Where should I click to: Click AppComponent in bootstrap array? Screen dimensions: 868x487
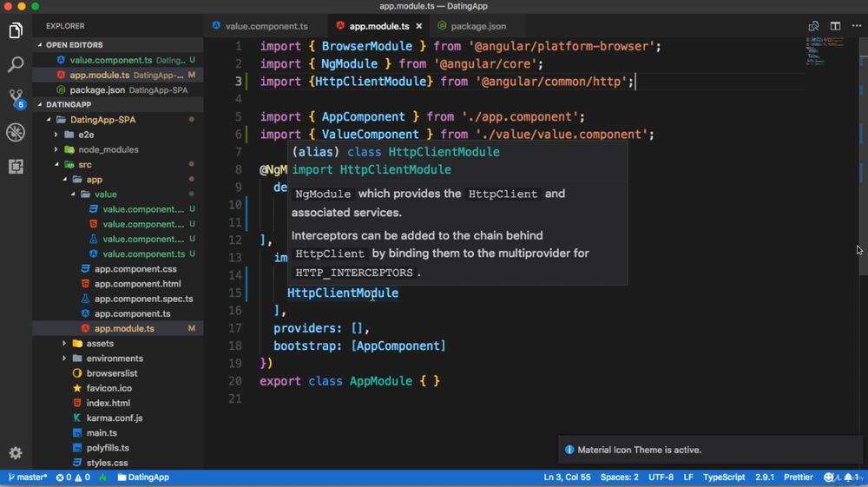click(398, 346)
